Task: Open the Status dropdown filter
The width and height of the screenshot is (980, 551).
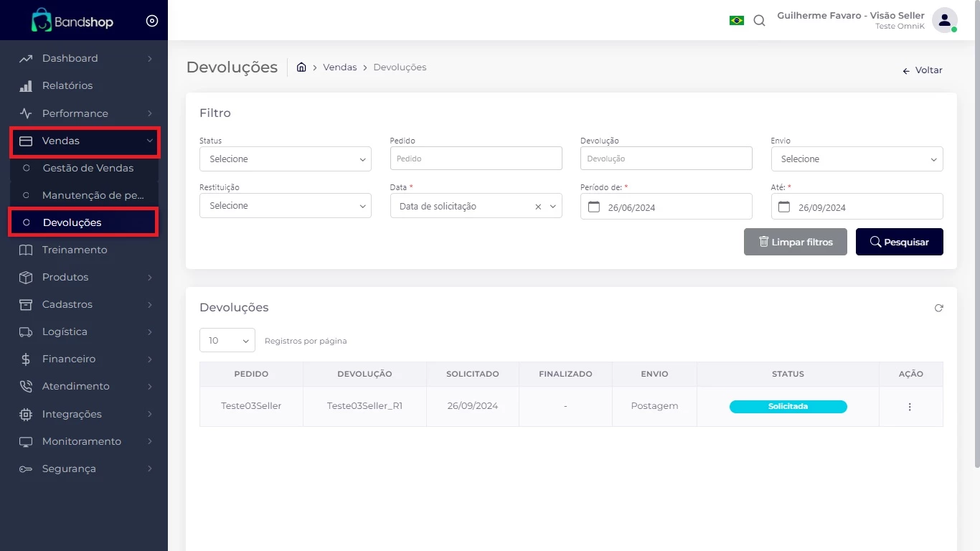Action: pos(285,159)
